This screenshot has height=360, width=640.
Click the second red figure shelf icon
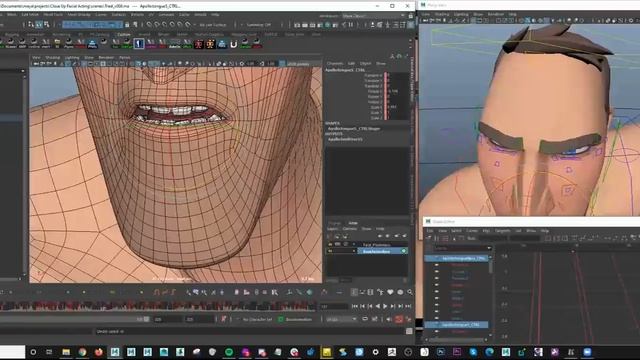click(210, 44)
